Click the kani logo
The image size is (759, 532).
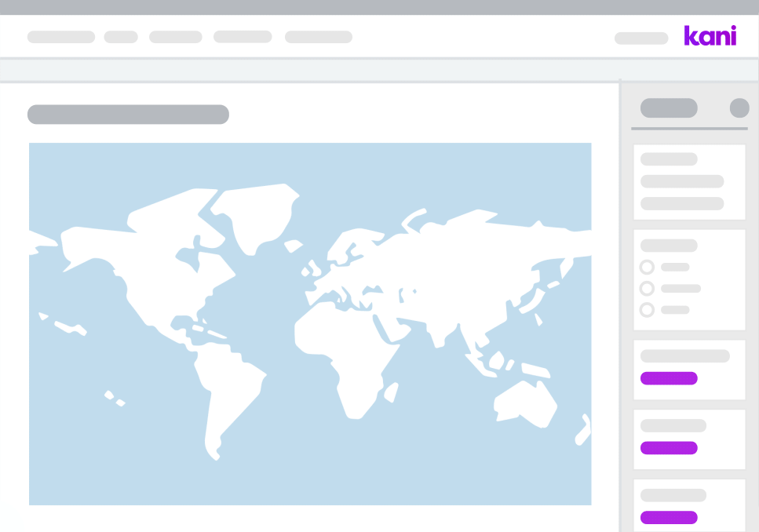(710, 36)
